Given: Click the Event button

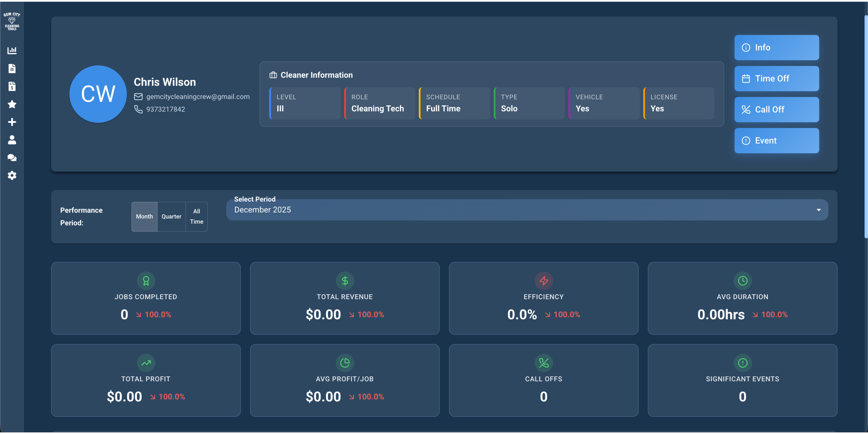Looking at the screenshot, I should (x=776, y=141).
